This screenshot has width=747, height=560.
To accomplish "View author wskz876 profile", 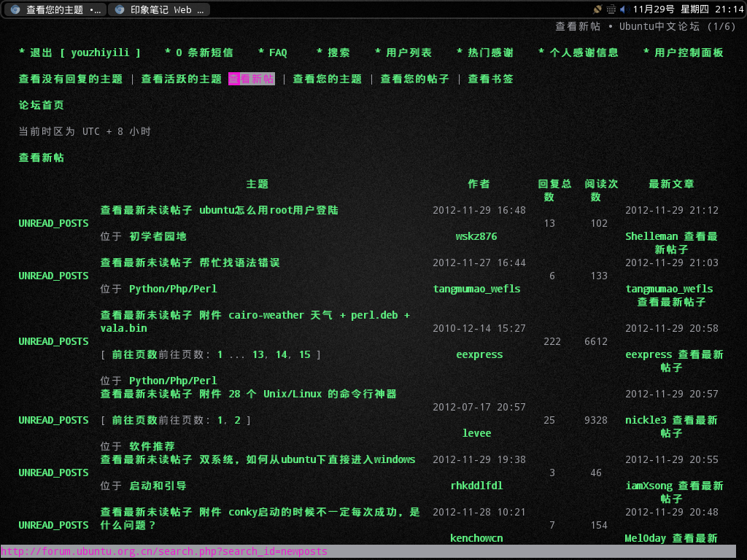I will point(476,237).
